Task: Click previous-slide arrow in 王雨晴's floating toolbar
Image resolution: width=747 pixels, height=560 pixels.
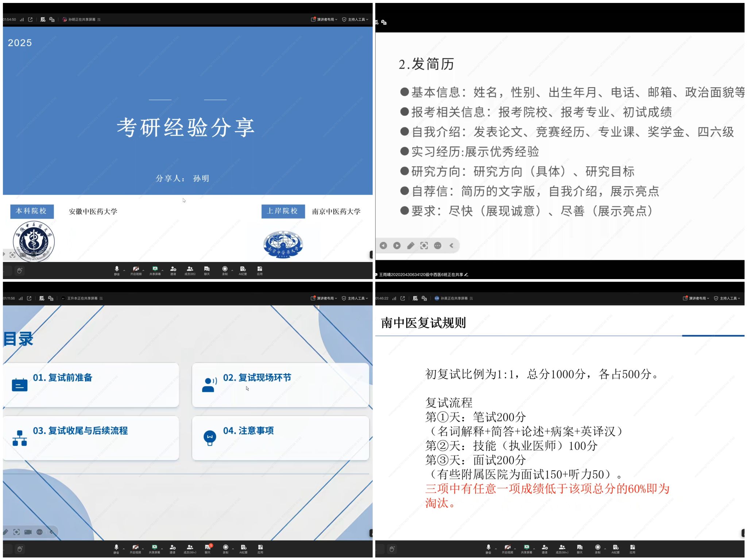Action: pos(383,246)
